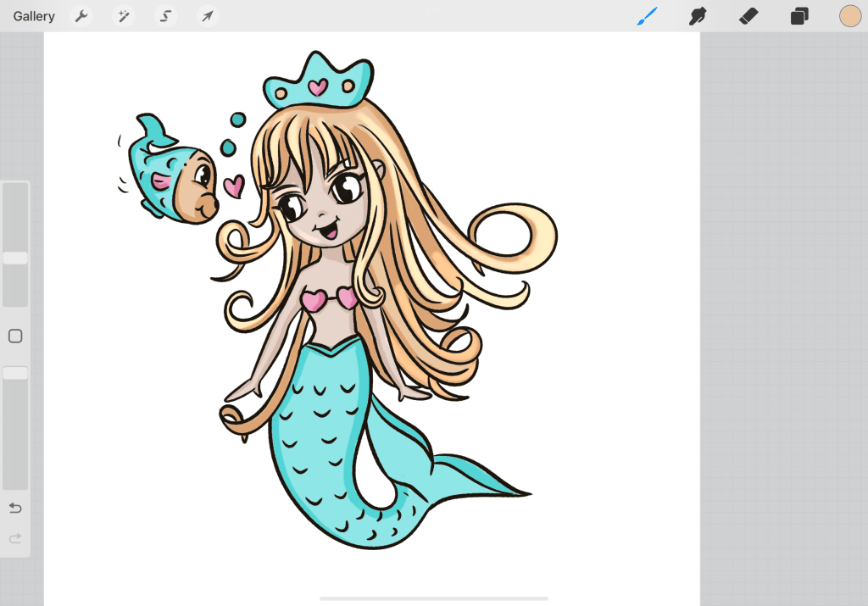Open the Actions wrench menu

coord(81,16)
